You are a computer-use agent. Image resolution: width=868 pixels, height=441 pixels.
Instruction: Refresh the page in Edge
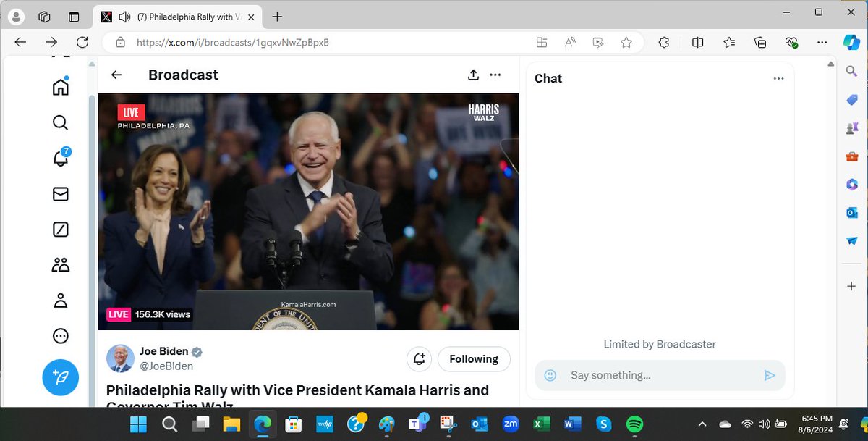tap(82, 42)
